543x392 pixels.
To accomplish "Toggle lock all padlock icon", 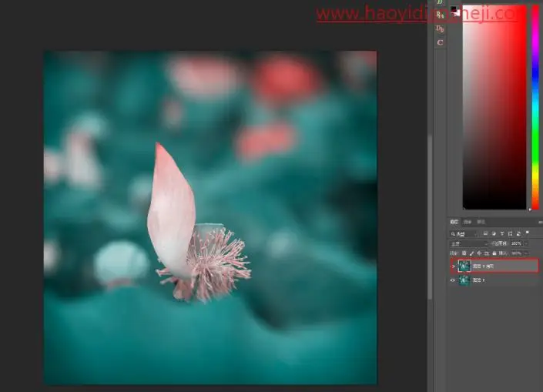I will pyautogui.click(x=494, y=253).
